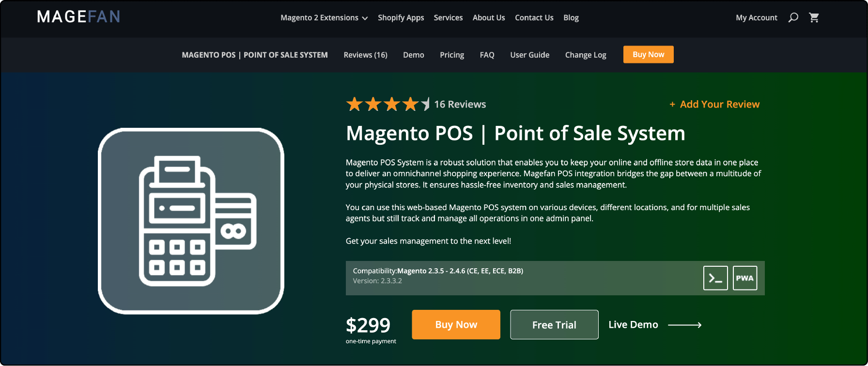
Task: Open My Account
Action: coord(756,17)
